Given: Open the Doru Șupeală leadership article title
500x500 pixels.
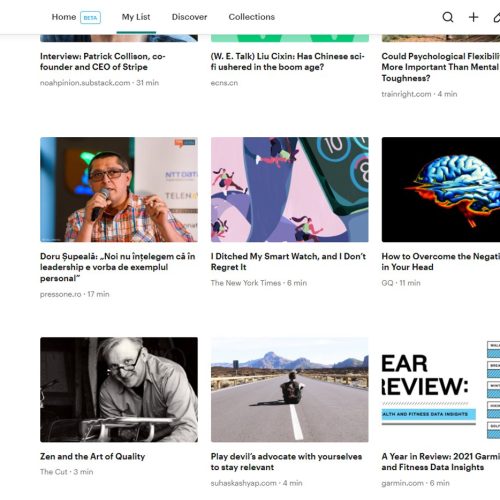Looking at the screenshot, I should 118,267.
